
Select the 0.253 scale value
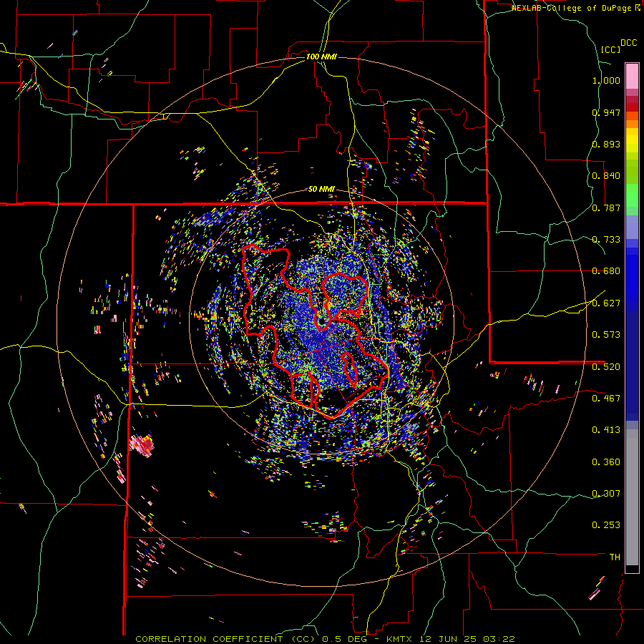tap(606, 525)
